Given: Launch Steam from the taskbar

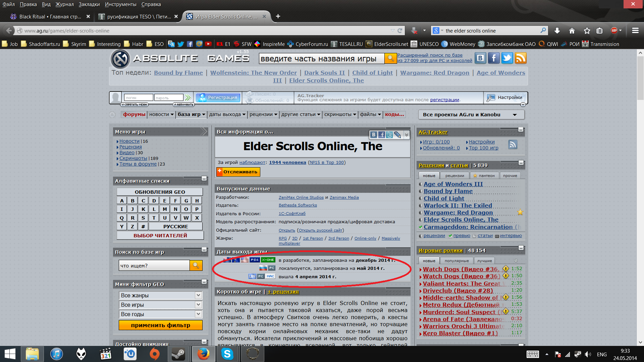Looking at the screenshot, I should (x=178, y=354).
